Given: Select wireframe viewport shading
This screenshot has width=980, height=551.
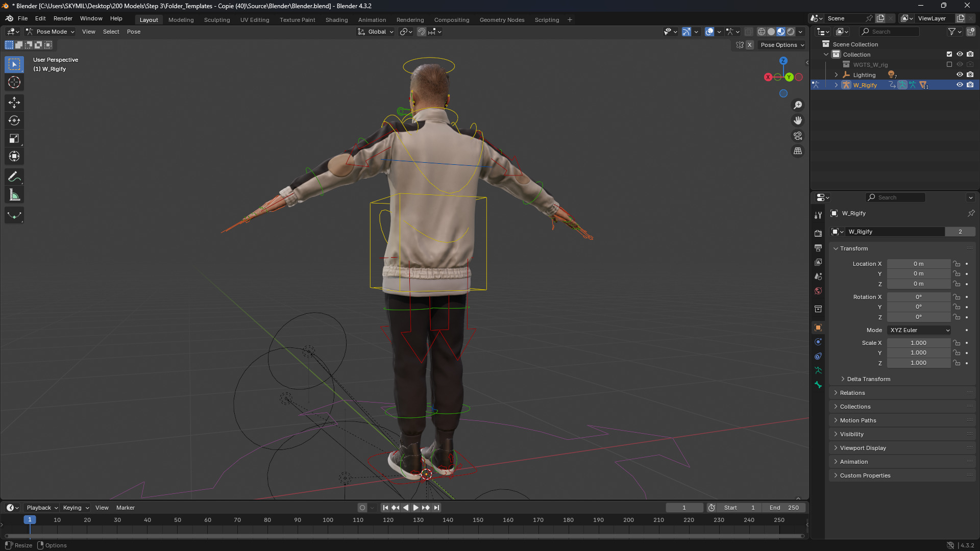Looking at the screenshot, I should [762, 32].
